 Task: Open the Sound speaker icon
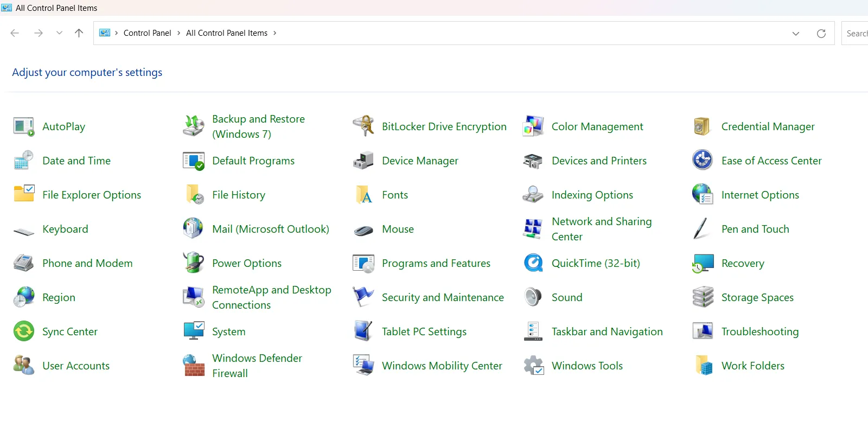pyautogui.click(x=533, y=297)
